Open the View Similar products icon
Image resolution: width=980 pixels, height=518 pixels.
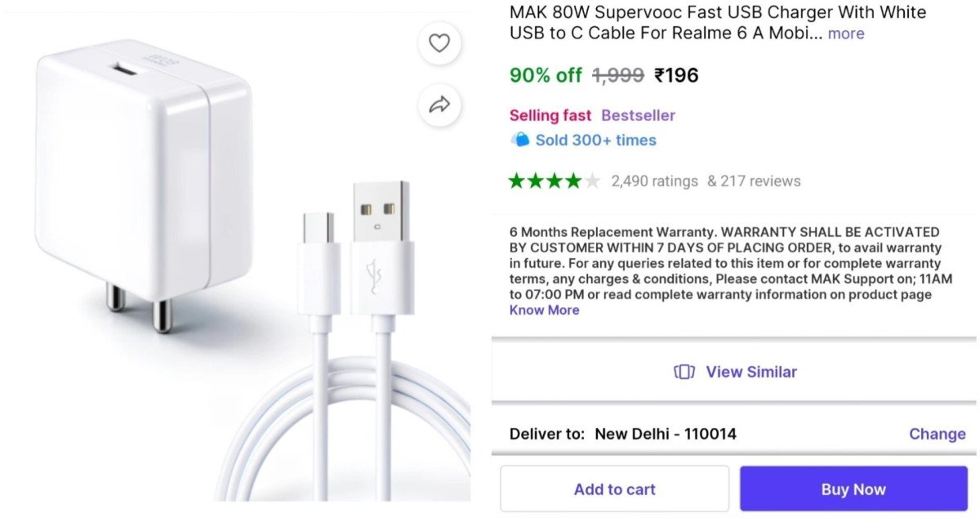(683, 372)
